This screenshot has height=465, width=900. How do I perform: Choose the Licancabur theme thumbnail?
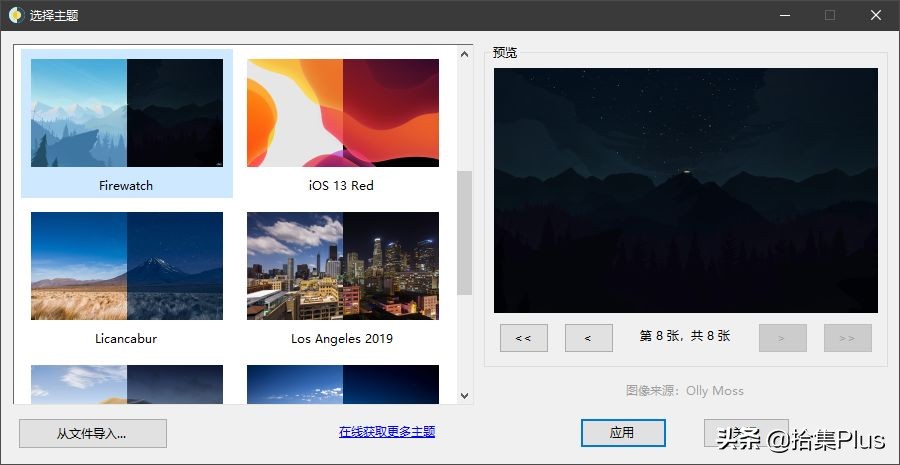[x=127, y=266]
